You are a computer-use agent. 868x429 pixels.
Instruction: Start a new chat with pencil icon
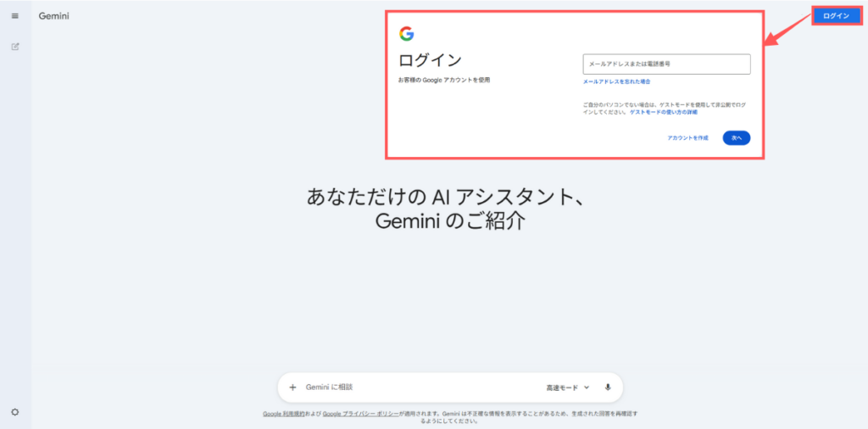pos(15,47)
